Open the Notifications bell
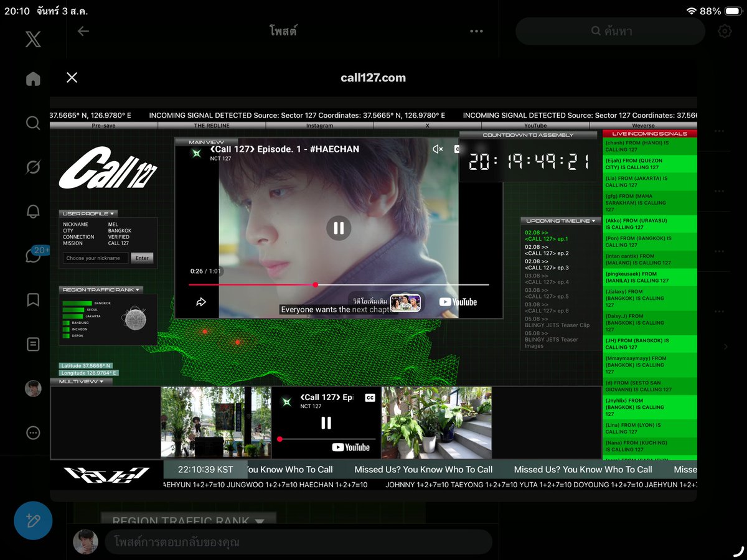 [x=33, y=211]
